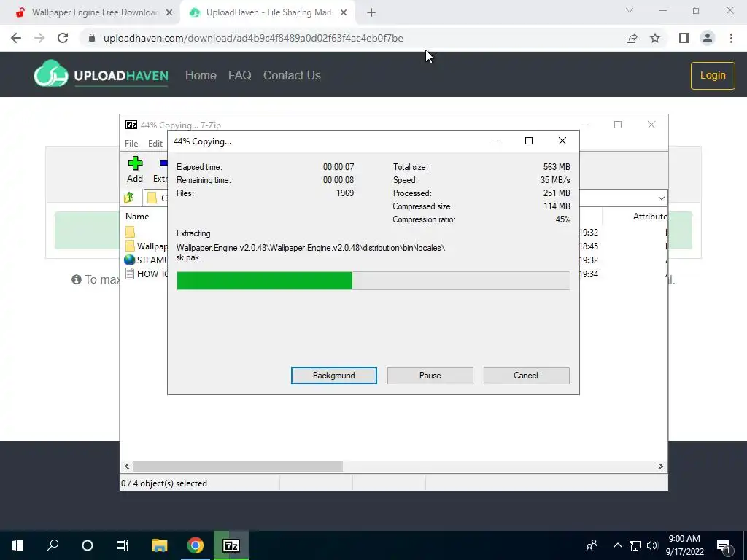
Task: Open the Chrome three-dot menu
Action: (731, 38)
